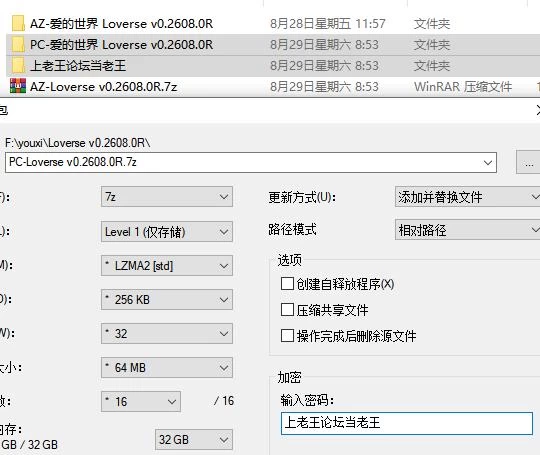Select AZ-Loverse v0.2608.0R.7z file name
The image size is (540, 455).
tap(103, 87)
